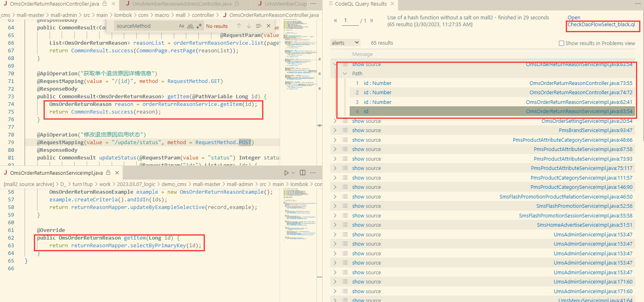
Task: Check Show results in Problems view
Action: 561,43
